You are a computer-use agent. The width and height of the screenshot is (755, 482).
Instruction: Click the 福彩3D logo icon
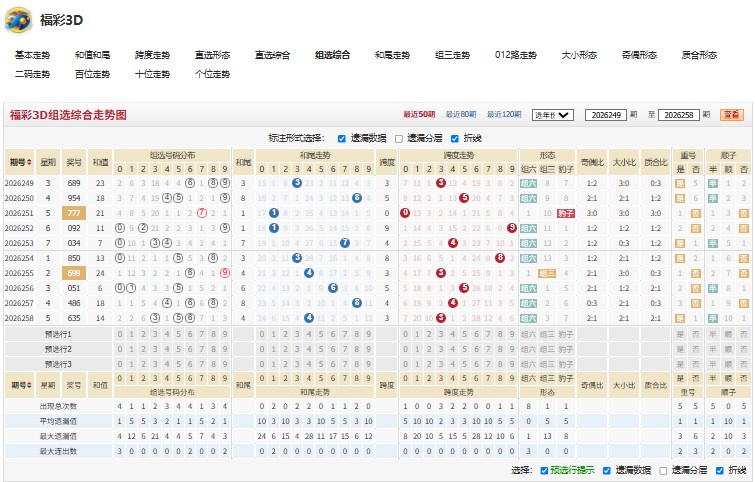pyautogui.click(x=18, y=20)
